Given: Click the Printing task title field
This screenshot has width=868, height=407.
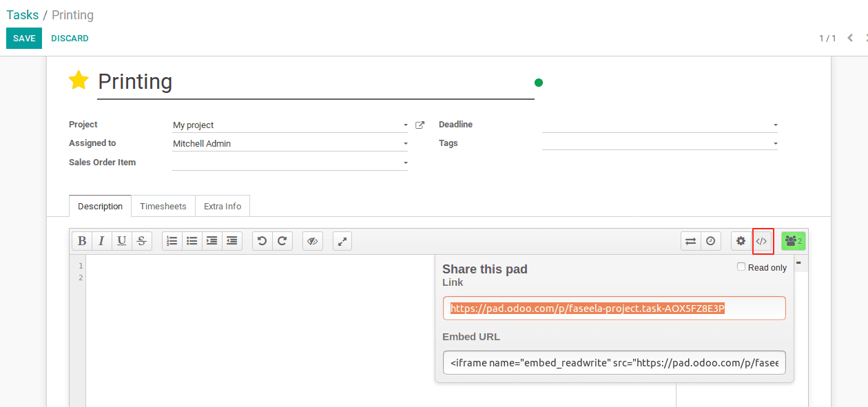Looking at the screenshot, I should click(316, 82).
